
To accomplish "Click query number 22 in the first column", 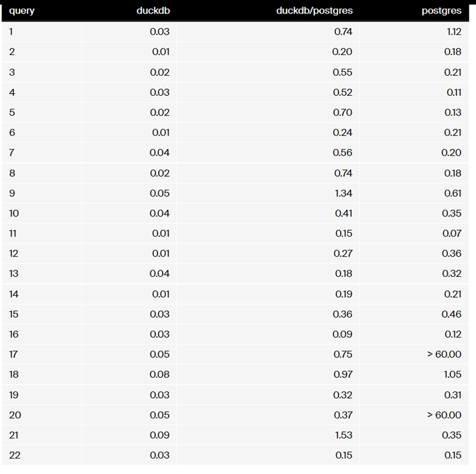I will tap(15, 455).
